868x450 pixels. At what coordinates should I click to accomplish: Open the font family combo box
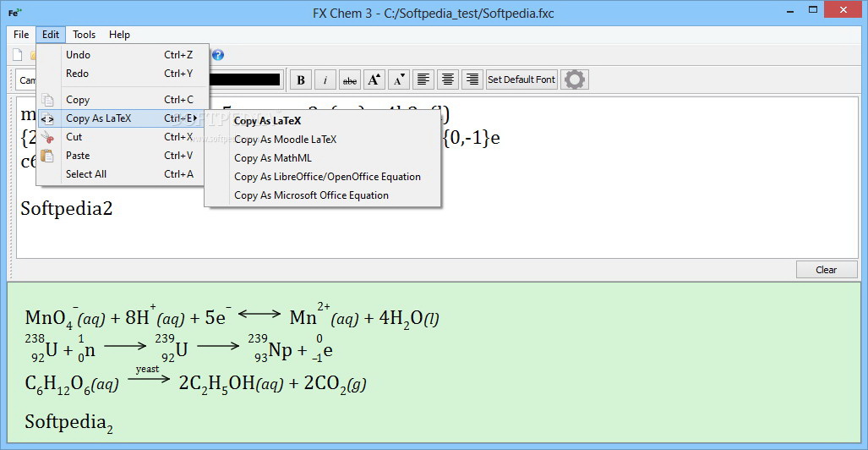[x=26, y=80]
